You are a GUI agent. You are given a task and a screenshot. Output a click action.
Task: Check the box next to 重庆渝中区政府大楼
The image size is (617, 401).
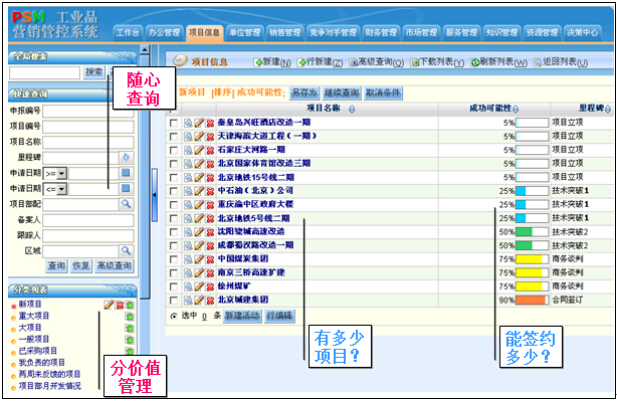[x=175, y=204]
